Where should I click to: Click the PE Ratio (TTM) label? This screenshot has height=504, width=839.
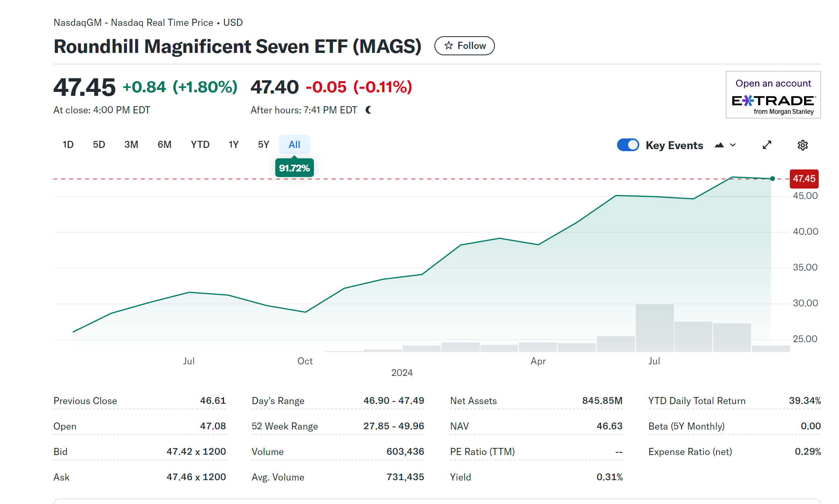click(x=482, y=452)
